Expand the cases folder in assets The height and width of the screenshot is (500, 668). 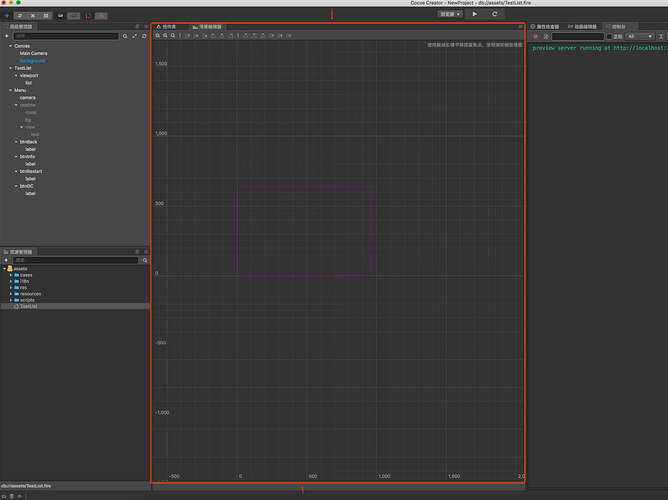point(11,275)
